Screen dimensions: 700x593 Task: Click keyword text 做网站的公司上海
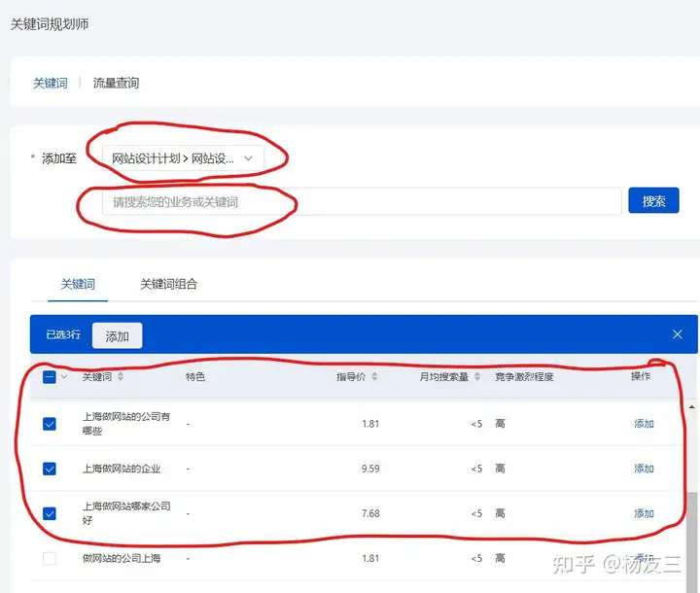pos(122,559)
